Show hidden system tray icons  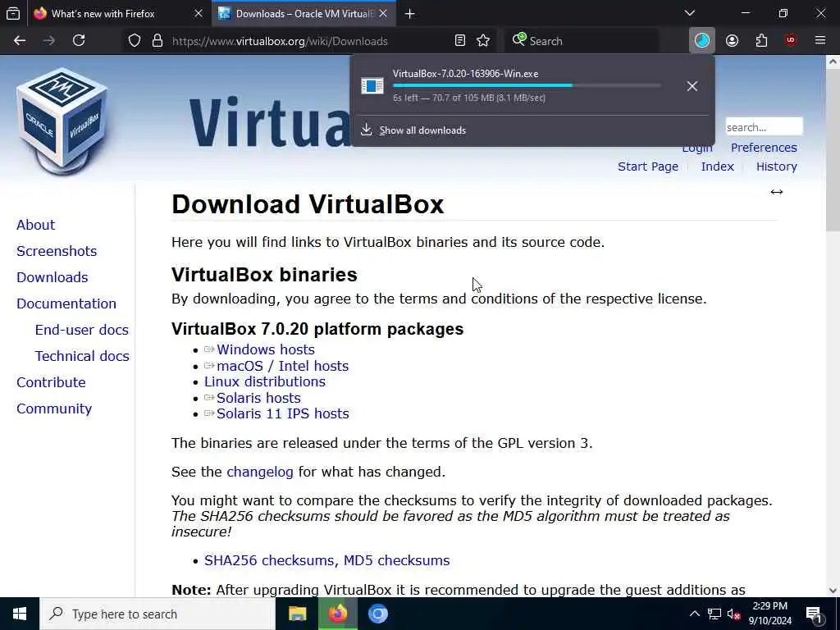pos(694,614)
